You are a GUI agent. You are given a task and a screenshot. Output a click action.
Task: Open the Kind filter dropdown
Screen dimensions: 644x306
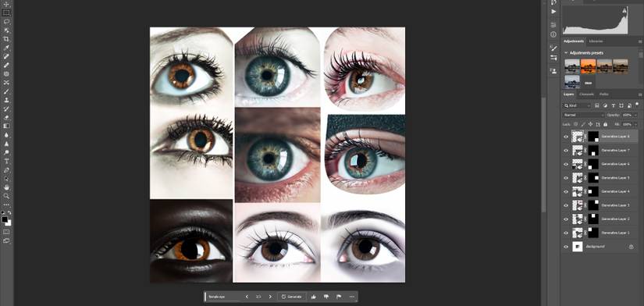(x=577, y=105)
